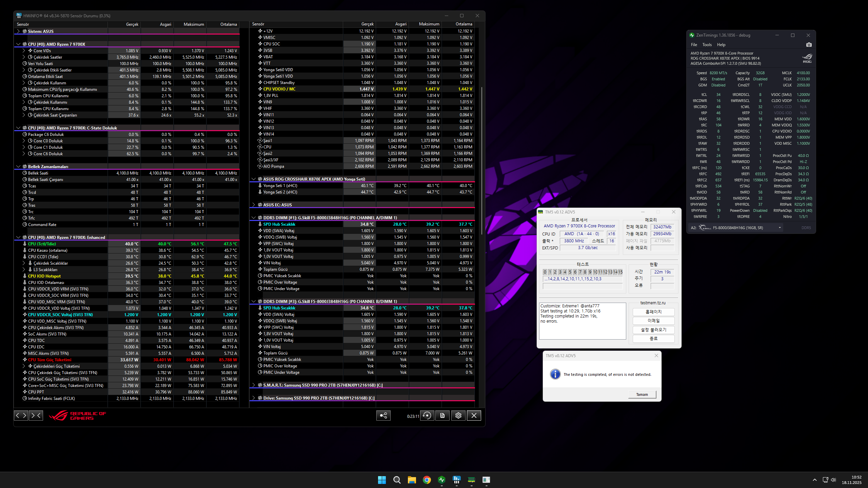This screenshot has height=488, width=868.
Task: Open ZenTimings DIMM slot A2 dropdown
Action: pos(780,228)
